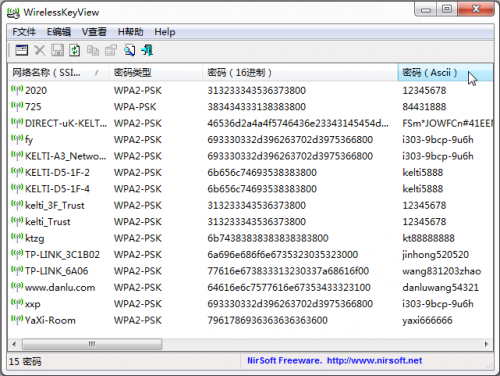Screen dimensions: 500x376
Task: Refresh the key list with the green arrows icon
Action: (x=75, y=50)
